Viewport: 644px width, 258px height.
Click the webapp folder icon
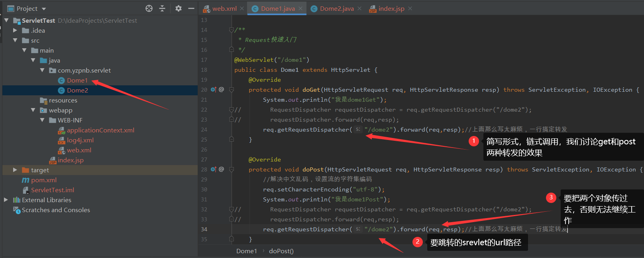click(43, 110)
